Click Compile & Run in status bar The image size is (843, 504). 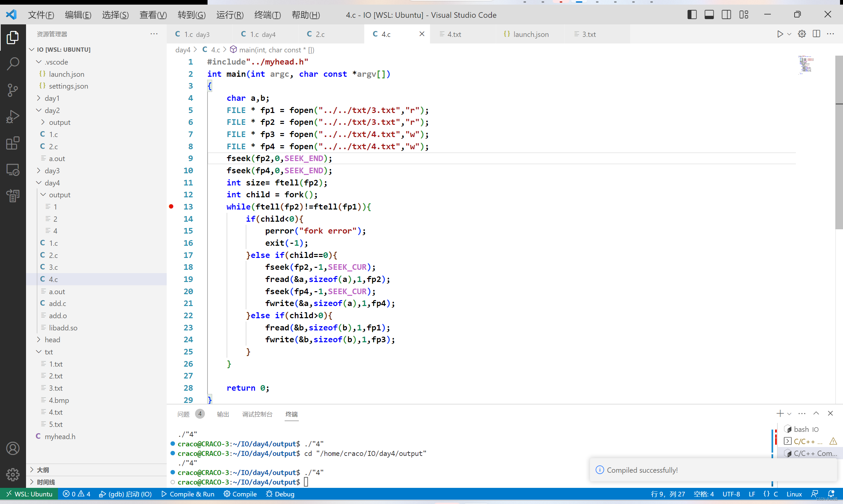pyautogui.click(x=188, y=494)
